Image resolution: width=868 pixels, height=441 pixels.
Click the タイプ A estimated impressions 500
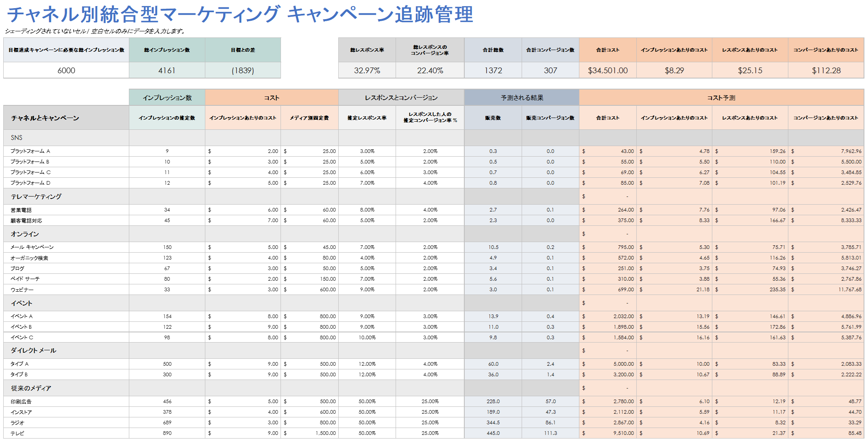pos(166,363)
